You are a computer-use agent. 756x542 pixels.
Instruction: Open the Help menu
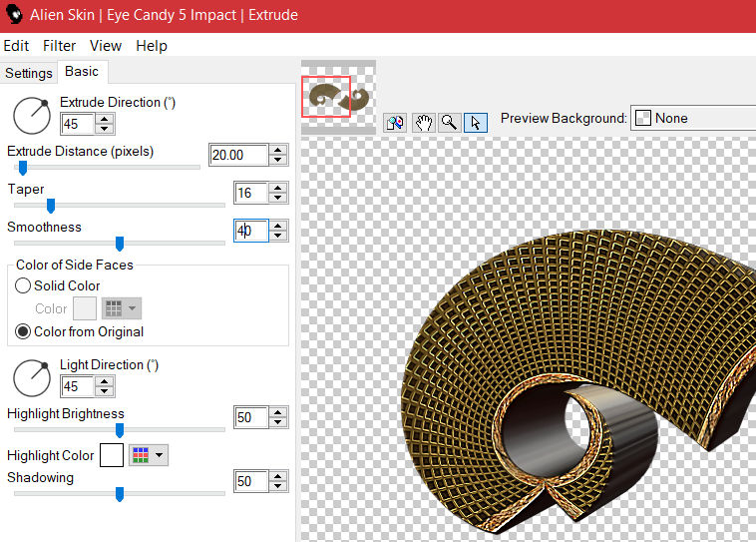(152, 46)
